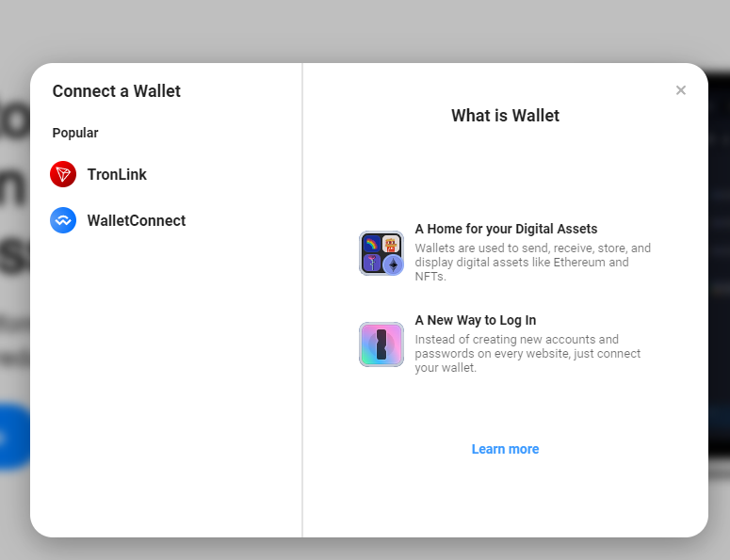Click "A New Way to Log In" heading

476,320
